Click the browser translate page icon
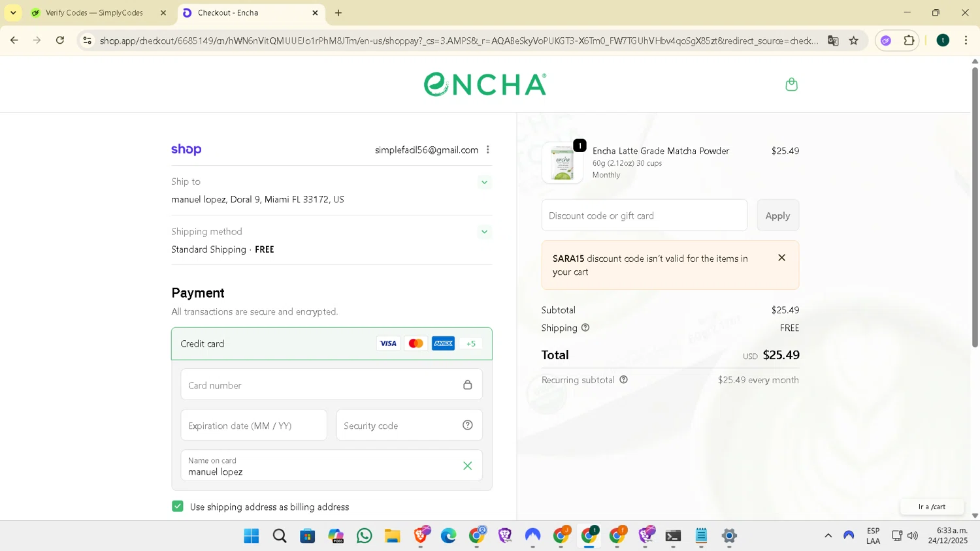Image resolution: width=980 pixels, height=551 pixels. [x=833, y=40]
